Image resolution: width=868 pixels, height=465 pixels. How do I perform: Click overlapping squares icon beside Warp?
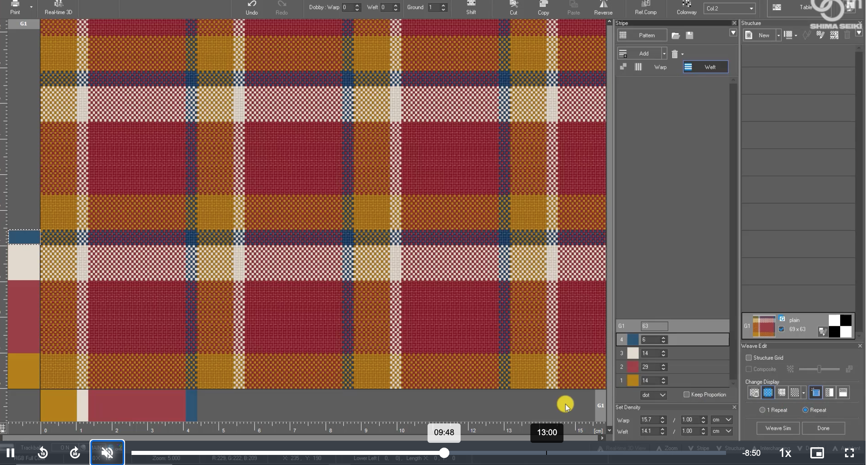pos(623,67)
